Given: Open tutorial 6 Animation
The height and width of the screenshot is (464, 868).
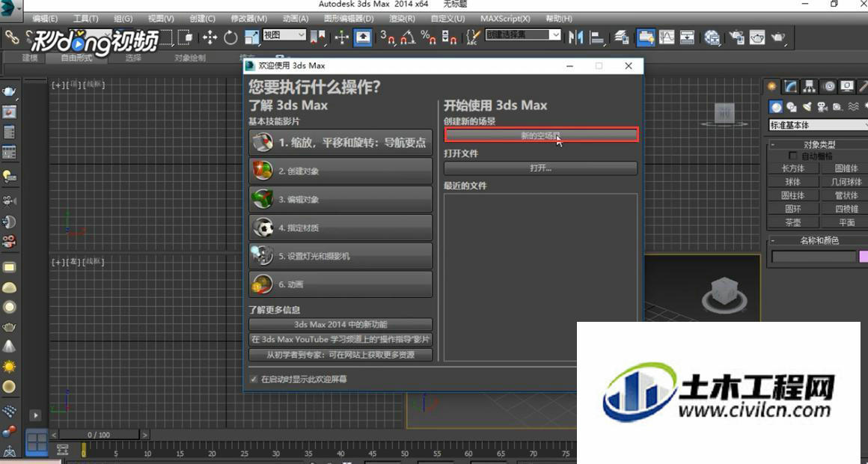Looking at the screenshot, I should 340,284.
